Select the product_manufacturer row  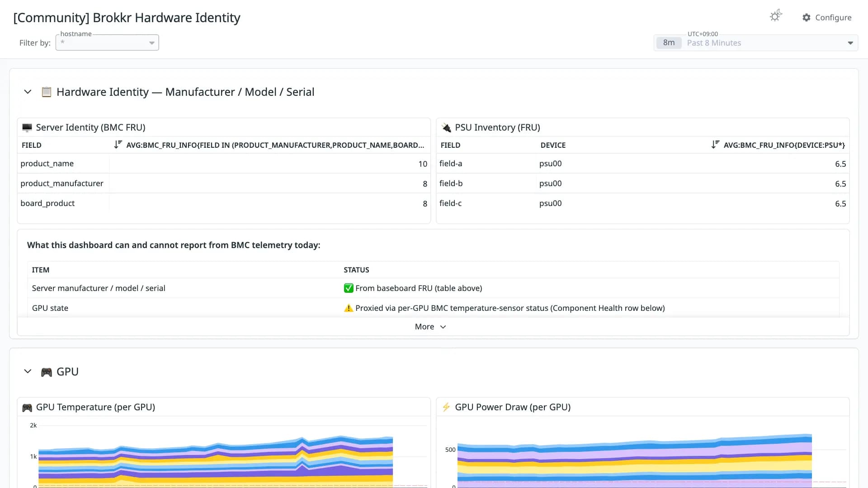coord(224,183)
